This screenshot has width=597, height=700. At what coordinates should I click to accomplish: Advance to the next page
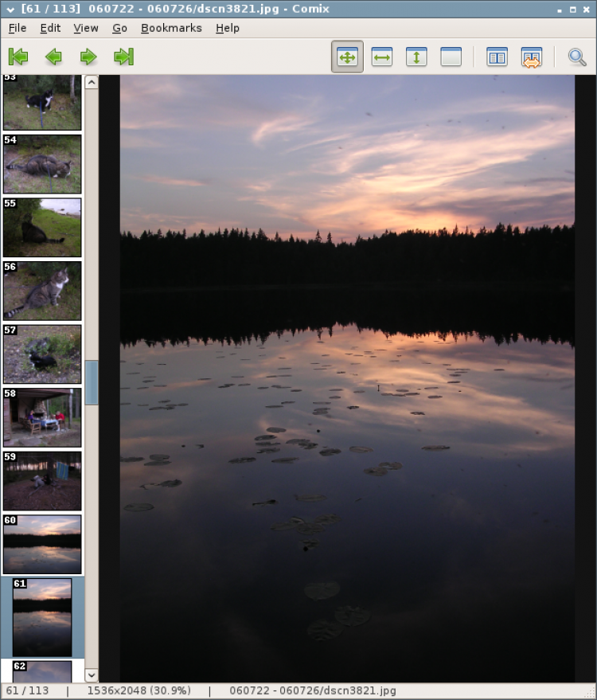point(88,57)
